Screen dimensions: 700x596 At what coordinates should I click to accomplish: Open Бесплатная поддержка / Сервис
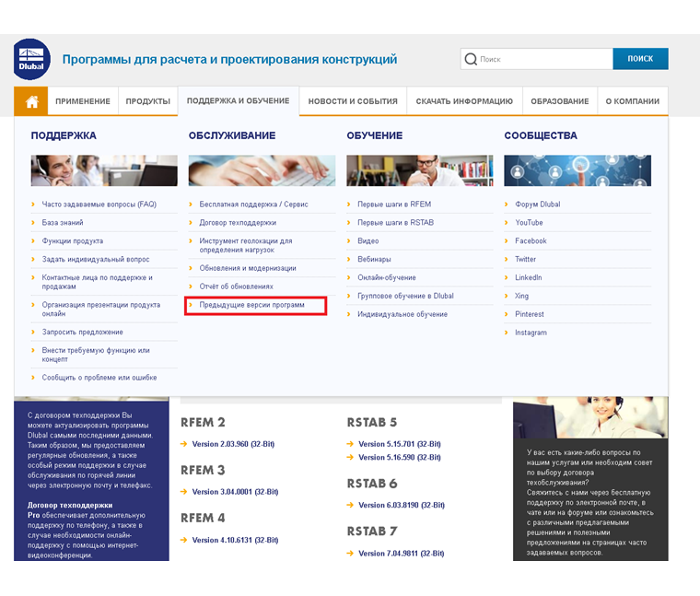click(x=253, y=205)
